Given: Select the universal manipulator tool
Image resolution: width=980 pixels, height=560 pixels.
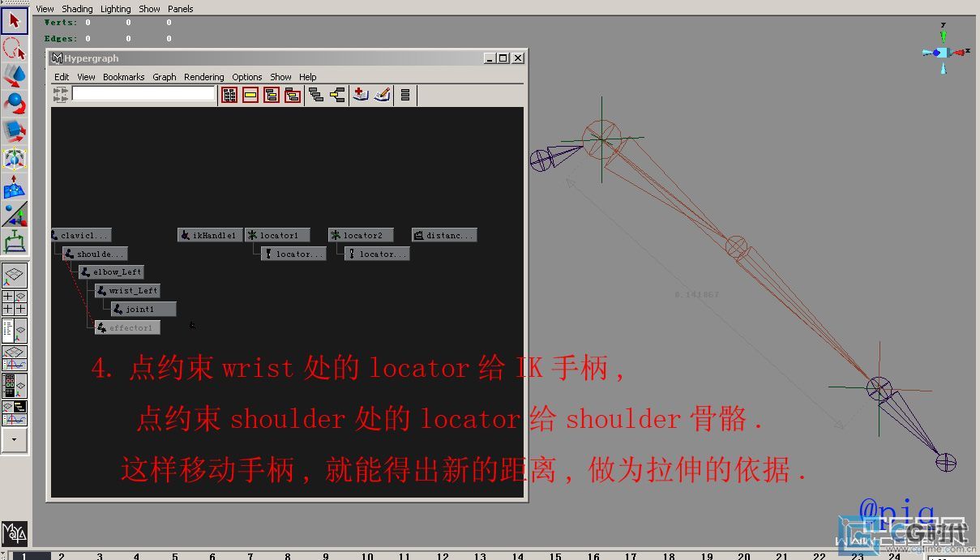Looking at the screenshot, I should click(x=15, y=158).
